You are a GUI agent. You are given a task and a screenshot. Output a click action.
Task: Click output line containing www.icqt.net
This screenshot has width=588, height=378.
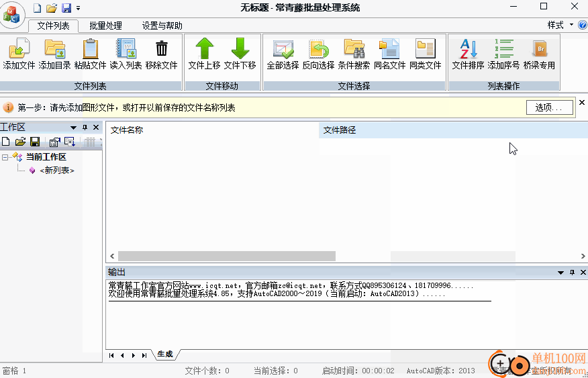[291, 286]
